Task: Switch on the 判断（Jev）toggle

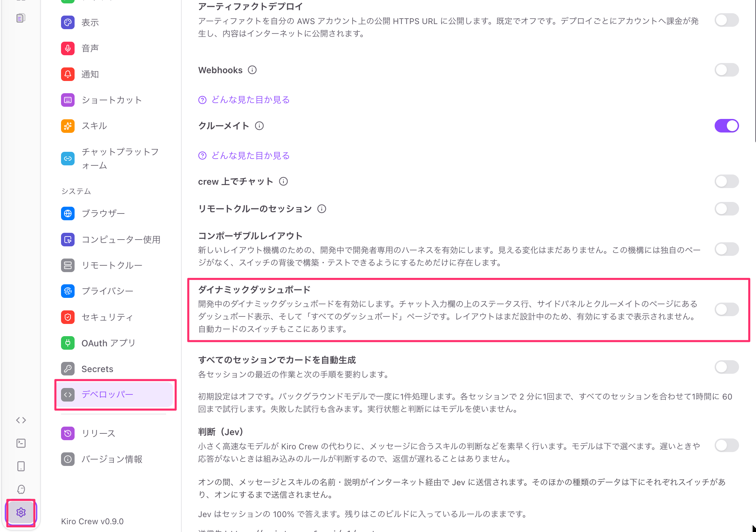Action: coord(727,446)
